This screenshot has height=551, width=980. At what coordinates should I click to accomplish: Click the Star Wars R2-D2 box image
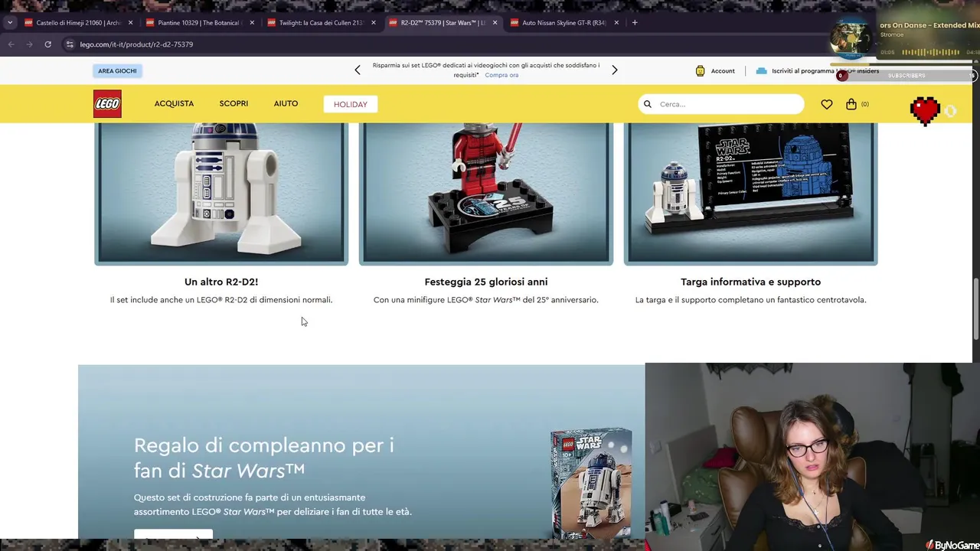click(x=591, y=482)
